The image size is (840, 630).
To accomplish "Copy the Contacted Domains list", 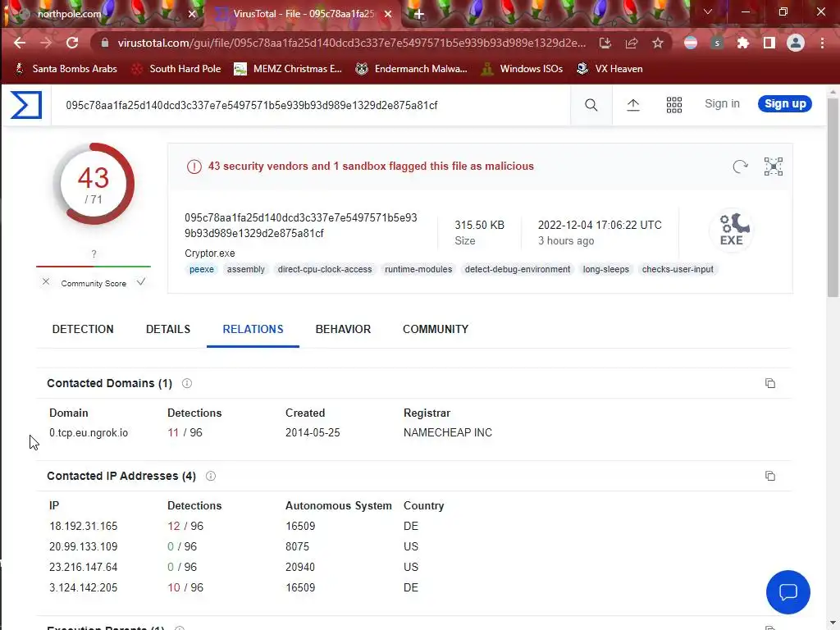I will click(x=769, y=383).
